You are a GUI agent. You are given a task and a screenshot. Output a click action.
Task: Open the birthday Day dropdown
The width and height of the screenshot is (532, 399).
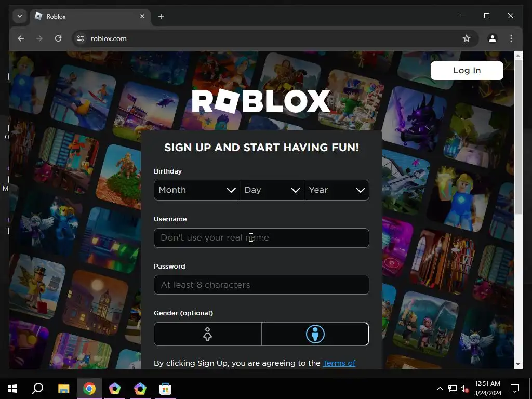click(x=272, y=190)
